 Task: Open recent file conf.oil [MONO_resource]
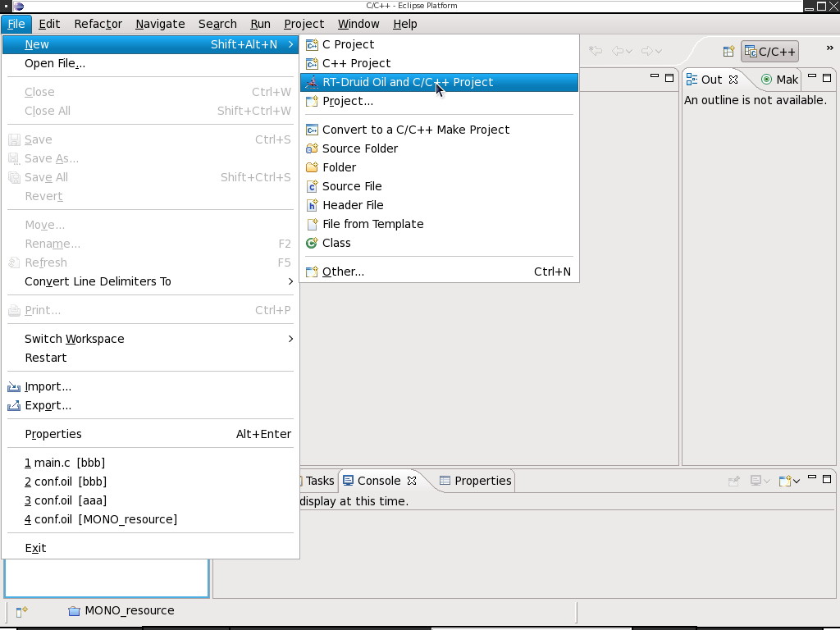[x=150, y=519]
